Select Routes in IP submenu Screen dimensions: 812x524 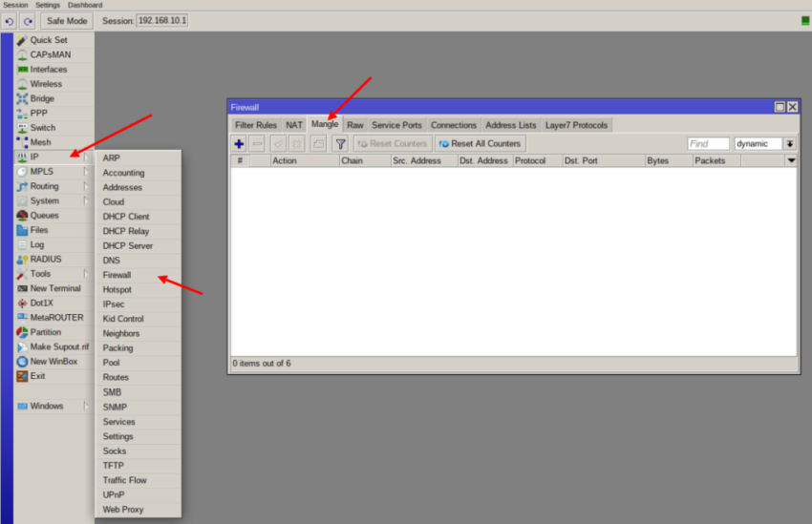(139, 378)
